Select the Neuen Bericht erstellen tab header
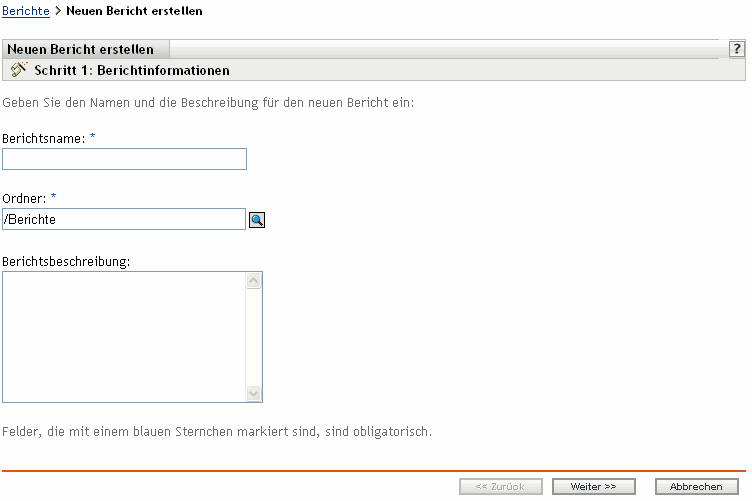The image size is (752, 501). tap(85, 49)
